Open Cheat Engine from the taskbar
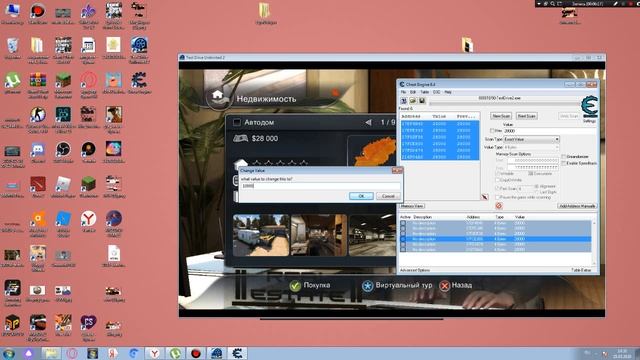This screenshot has height=360, width=640. click(238, 353)
